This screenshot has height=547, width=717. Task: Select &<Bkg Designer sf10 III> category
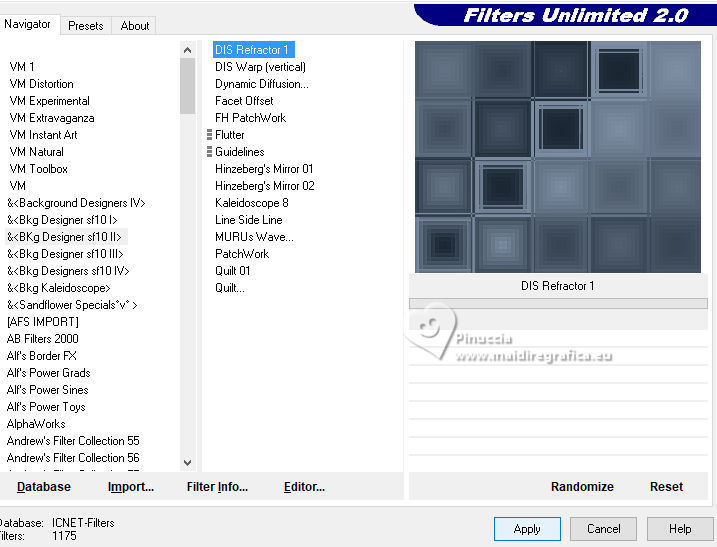click(x=65, y=253)
